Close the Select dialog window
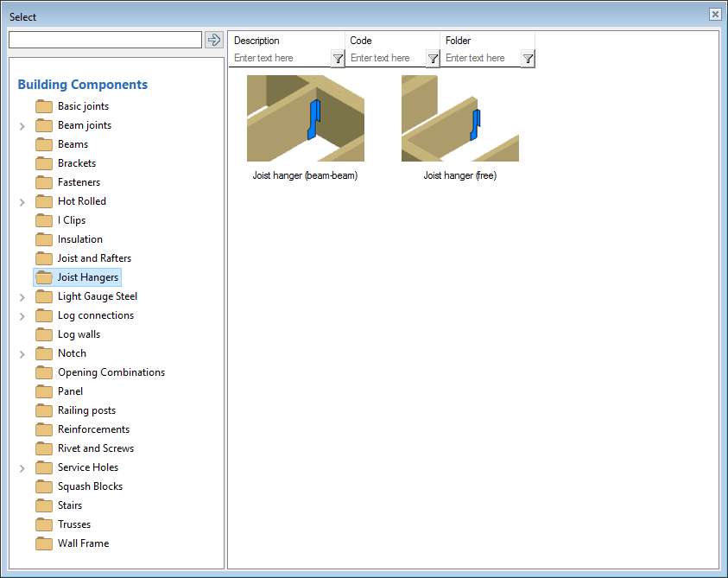 coord(715,15)
